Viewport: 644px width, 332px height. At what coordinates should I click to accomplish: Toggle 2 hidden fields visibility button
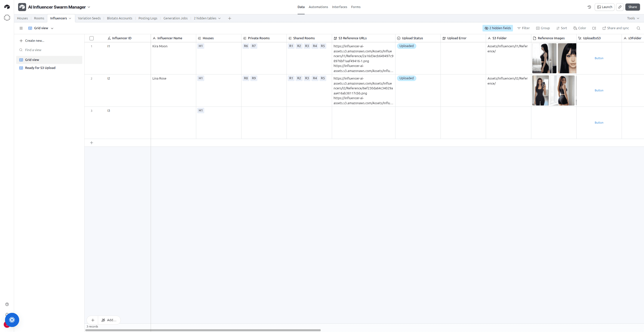coord(498,28)
